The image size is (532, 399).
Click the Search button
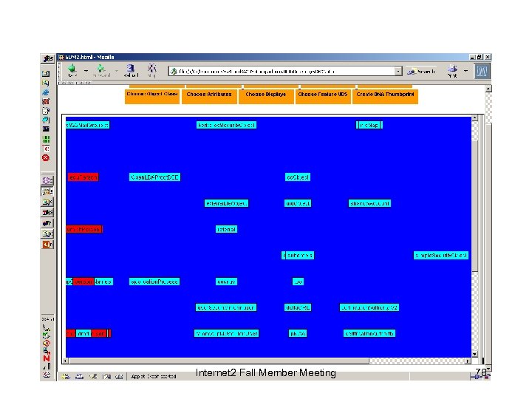pyautogui.click(x=421, y=71)
